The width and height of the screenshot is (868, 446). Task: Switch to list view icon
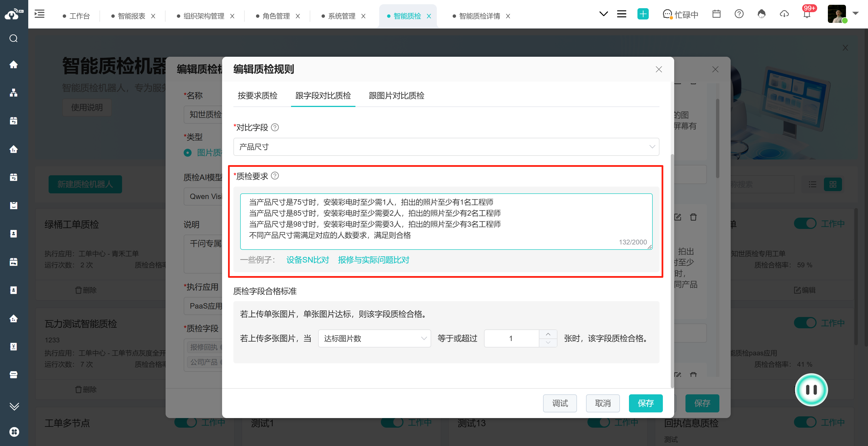[812, 184]
